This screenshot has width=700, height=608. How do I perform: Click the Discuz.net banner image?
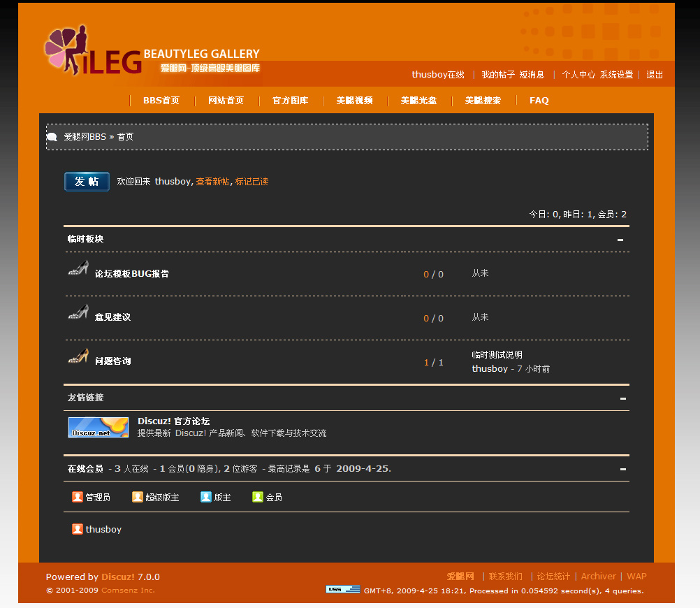[x=98, y=427]
